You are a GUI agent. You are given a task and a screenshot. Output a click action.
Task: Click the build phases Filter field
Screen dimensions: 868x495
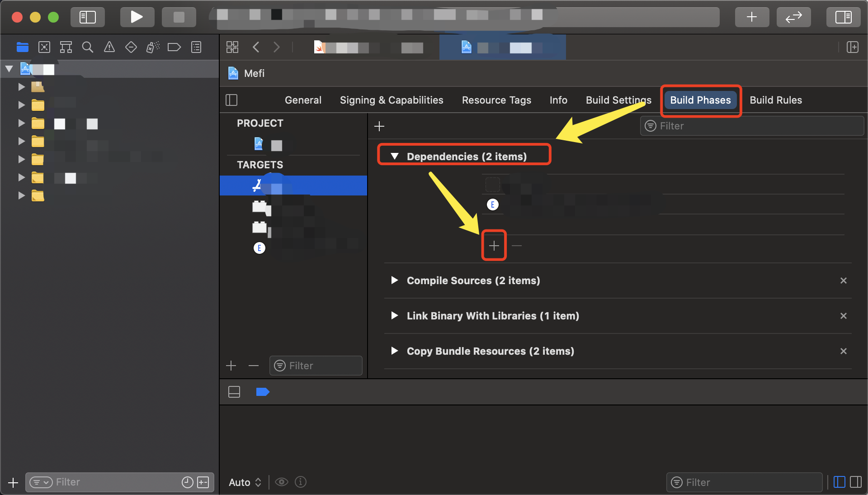point(752,126)
